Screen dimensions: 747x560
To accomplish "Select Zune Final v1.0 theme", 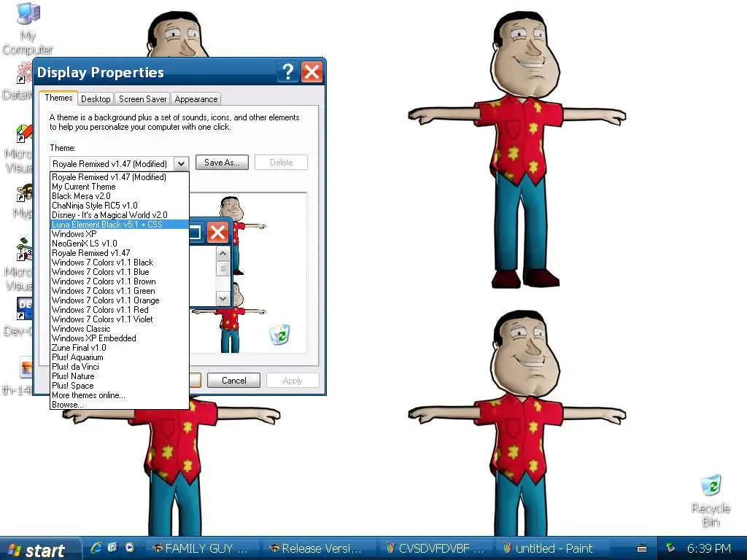I will coord(120,348).
